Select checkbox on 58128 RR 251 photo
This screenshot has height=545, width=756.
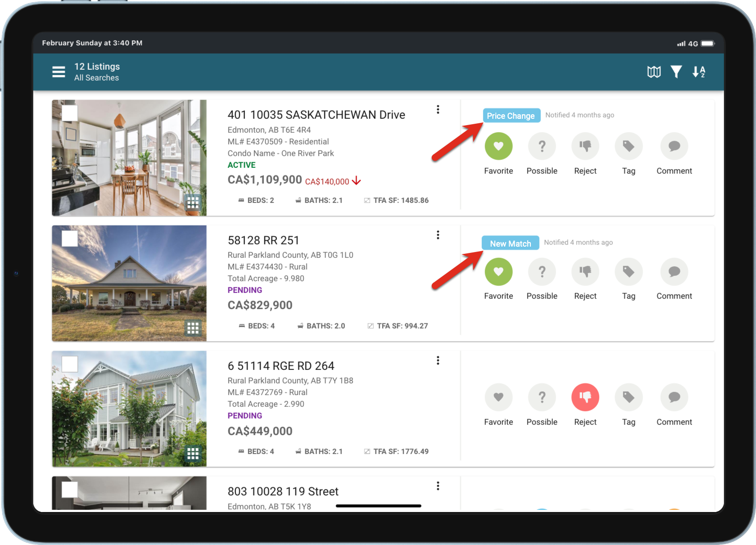click(70, 238)
